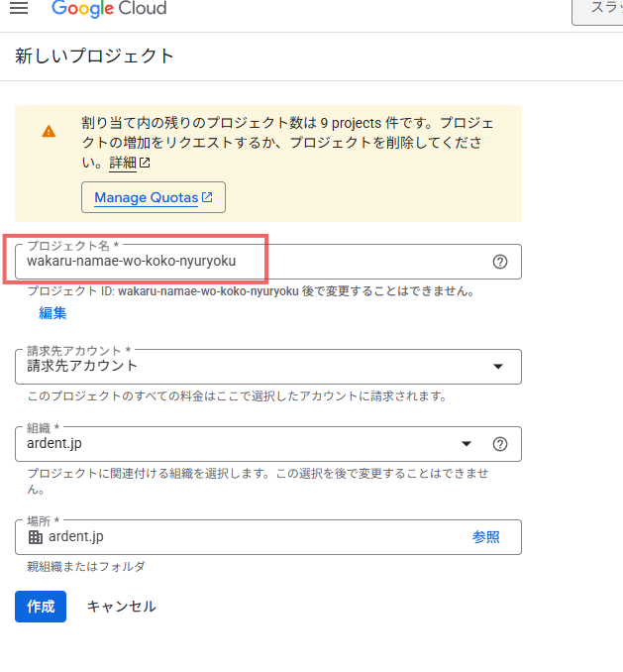Image resolution: width=623 pixels, height=672 pixels.
Task: Click the キャンセル button
Action: tap(121, 607)
